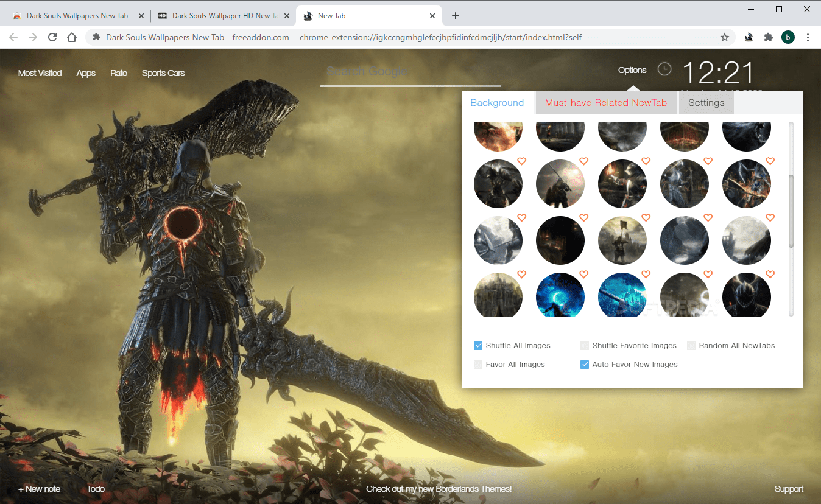This screenshot has height=504, width=821.
Task: Open the browser home page
Action: (x=72, y=37)
